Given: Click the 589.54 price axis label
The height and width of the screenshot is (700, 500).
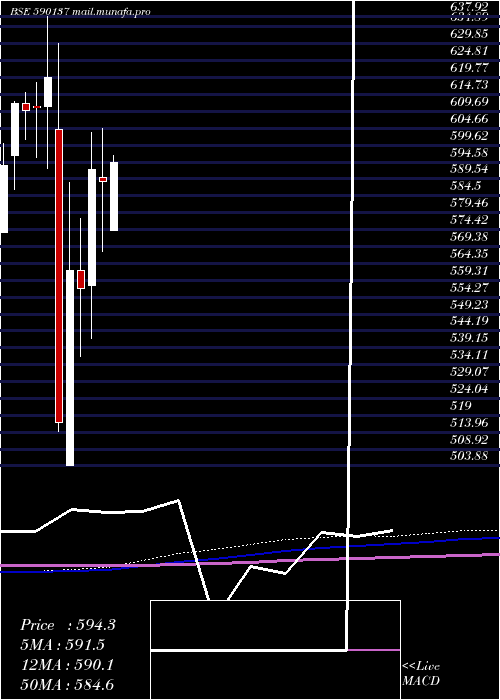Looking at the screenshot, I should coord(469,170).
